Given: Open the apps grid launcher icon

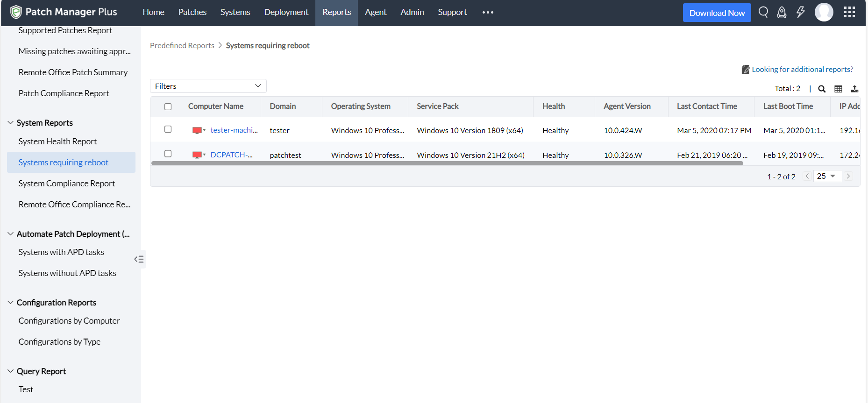Looking at the screenshot, I should pos(849,12).
